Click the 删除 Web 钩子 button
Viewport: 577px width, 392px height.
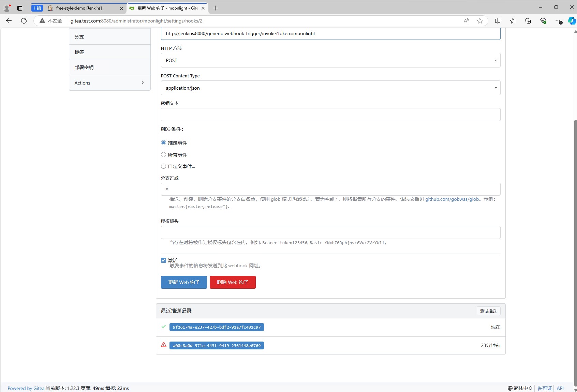[233, 282]
